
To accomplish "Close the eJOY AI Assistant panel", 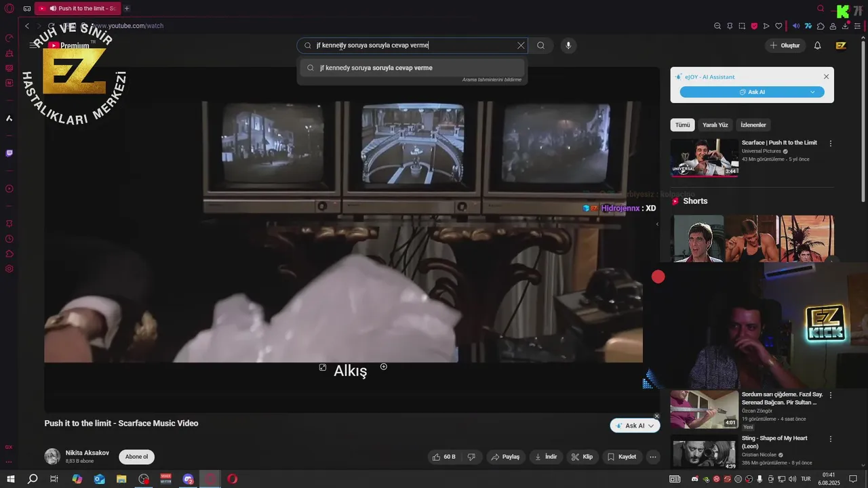I will [826, 77].
